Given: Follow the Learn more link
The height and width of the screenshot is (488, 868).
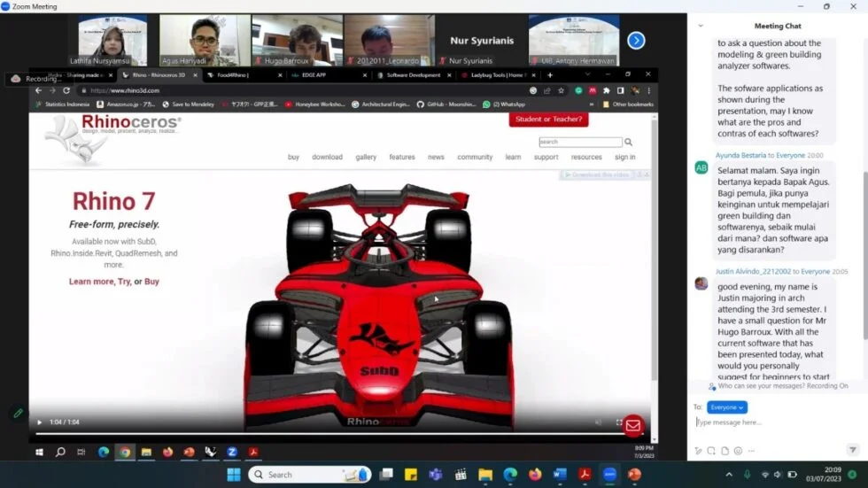Looking at the screenshot, I should click(x=91, y=282).
